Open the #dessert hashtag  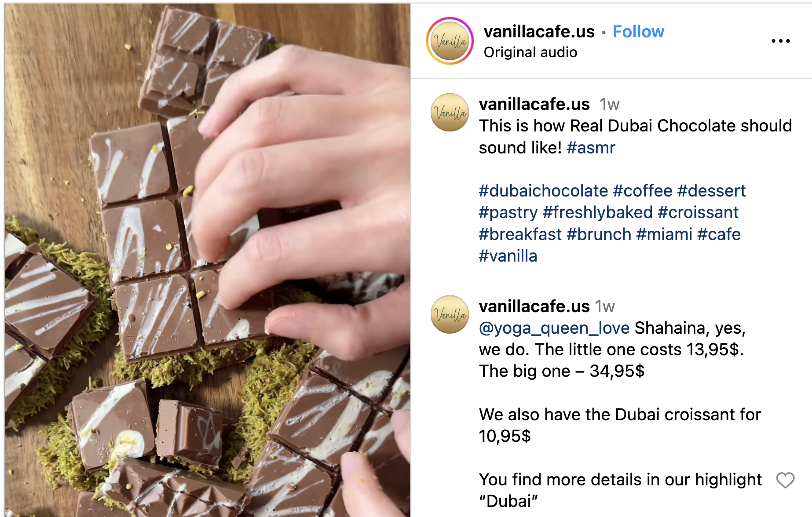point(712,191)
